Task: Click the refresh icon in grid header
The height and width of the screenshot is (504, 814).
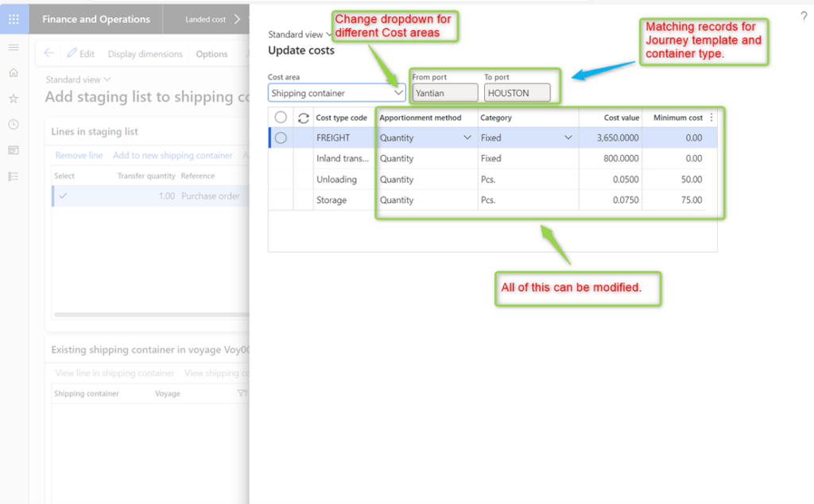Action: 303,118
